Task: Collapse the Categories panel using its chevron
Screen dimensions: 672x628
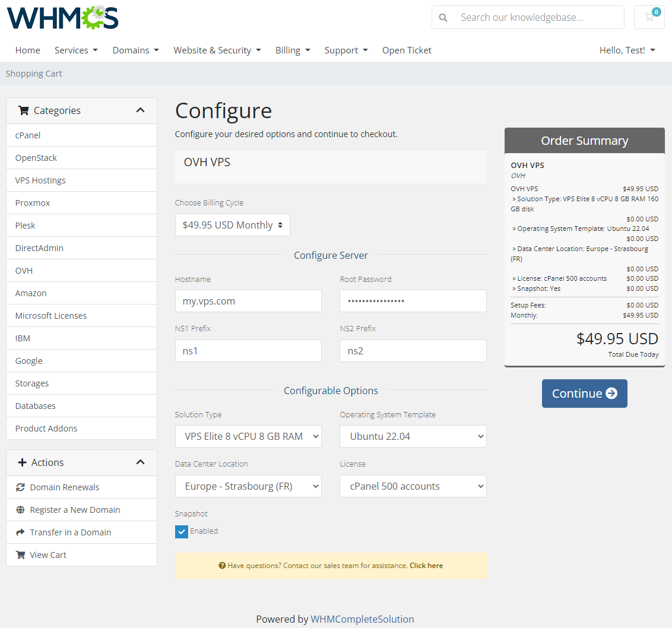Action: click(141, 110)
